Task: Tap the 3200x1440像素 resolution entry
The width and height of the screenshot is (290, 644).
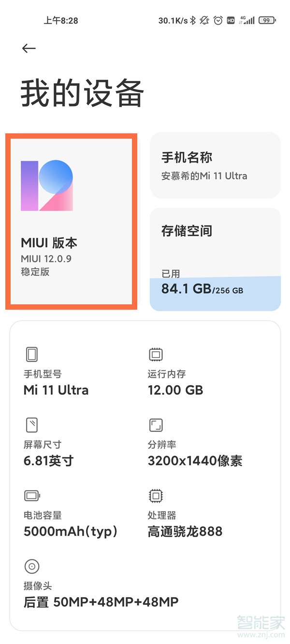Action: [195, 461]
